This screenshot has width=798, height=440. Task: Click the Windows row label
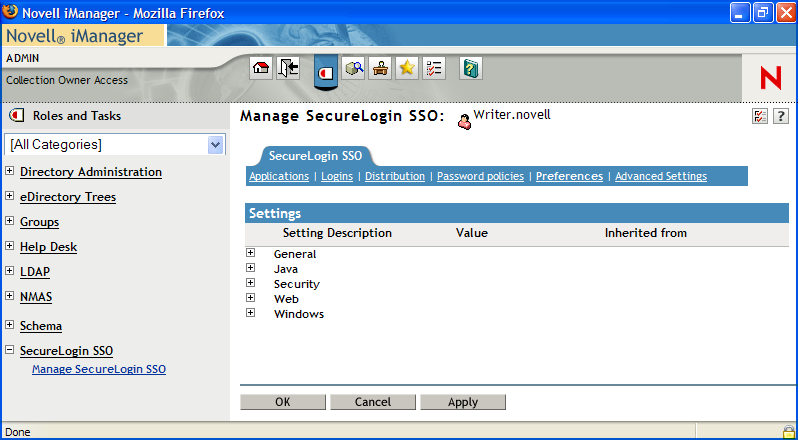click(x=299, y=314)
